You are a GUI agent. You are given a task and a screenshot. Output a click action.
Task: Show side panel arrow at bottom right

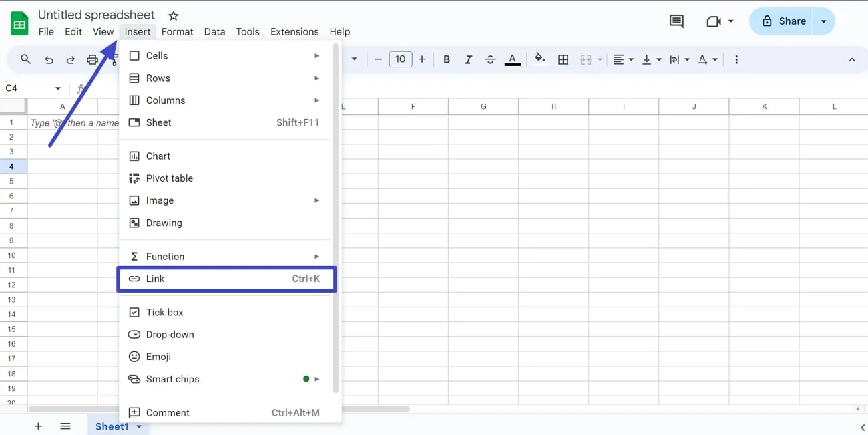[862, 427]
